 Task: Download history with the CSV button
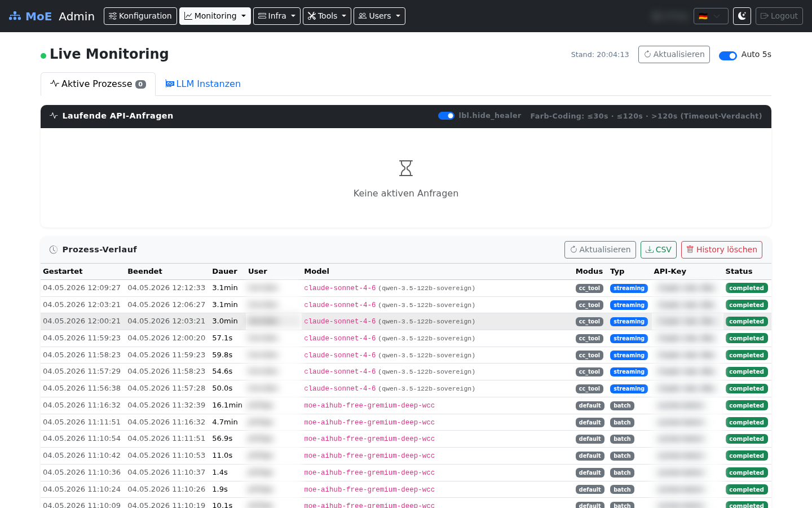point(659,249)
